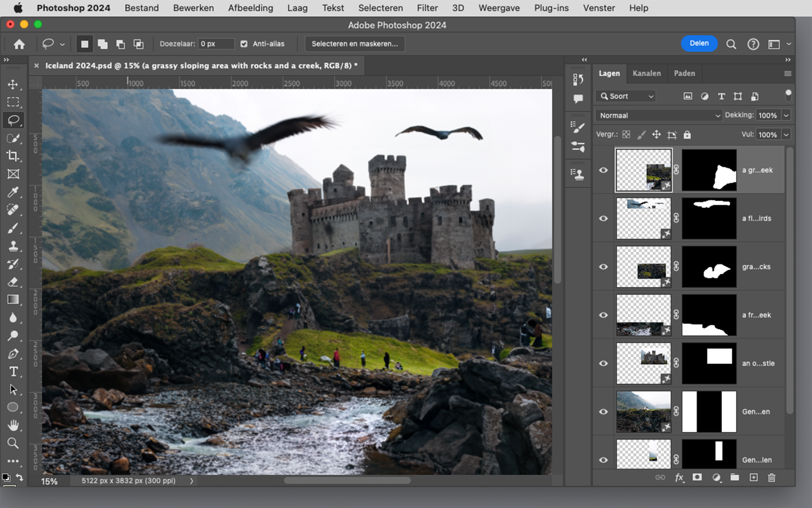Select the Hand tool

point(13,425)
